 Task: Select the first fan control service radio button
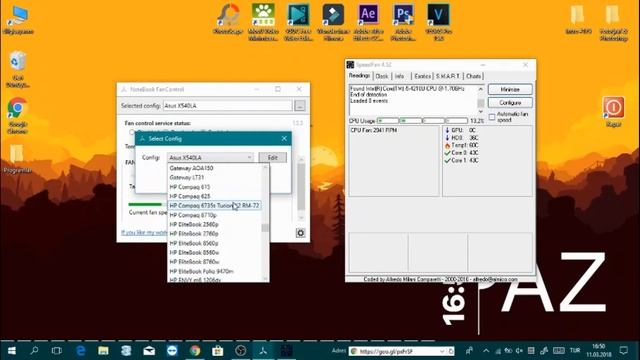(132, 132)
